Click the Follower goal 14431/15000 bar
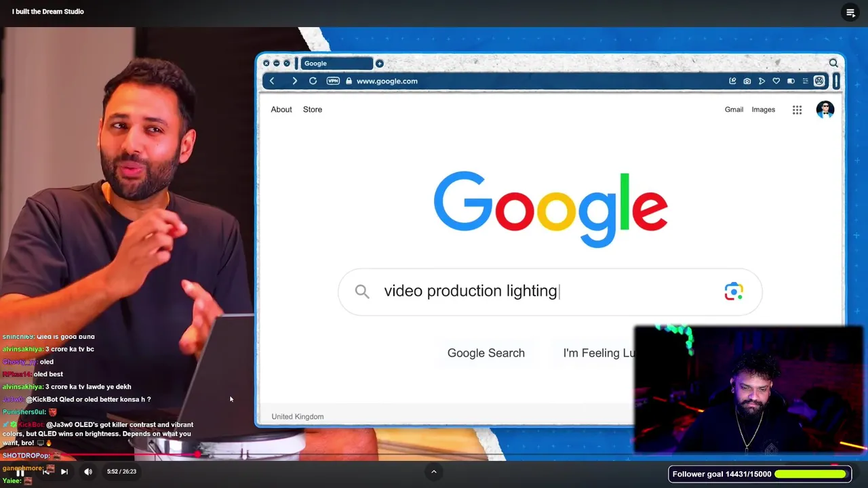The width and height of the screenshot is (868, 488). pyautogui.click(x=759, y=474)
